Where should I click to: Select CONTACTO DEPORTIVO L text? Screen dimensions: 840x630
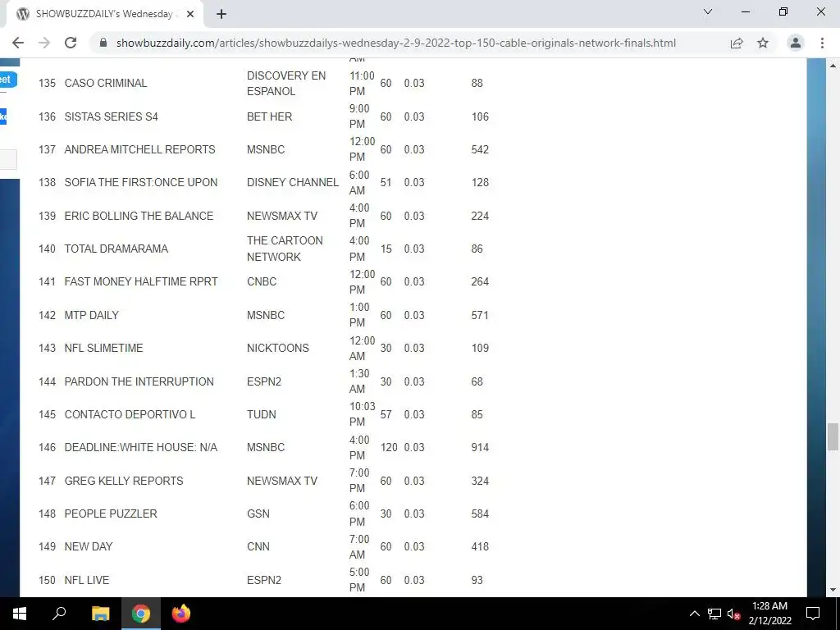click(130, 414)
